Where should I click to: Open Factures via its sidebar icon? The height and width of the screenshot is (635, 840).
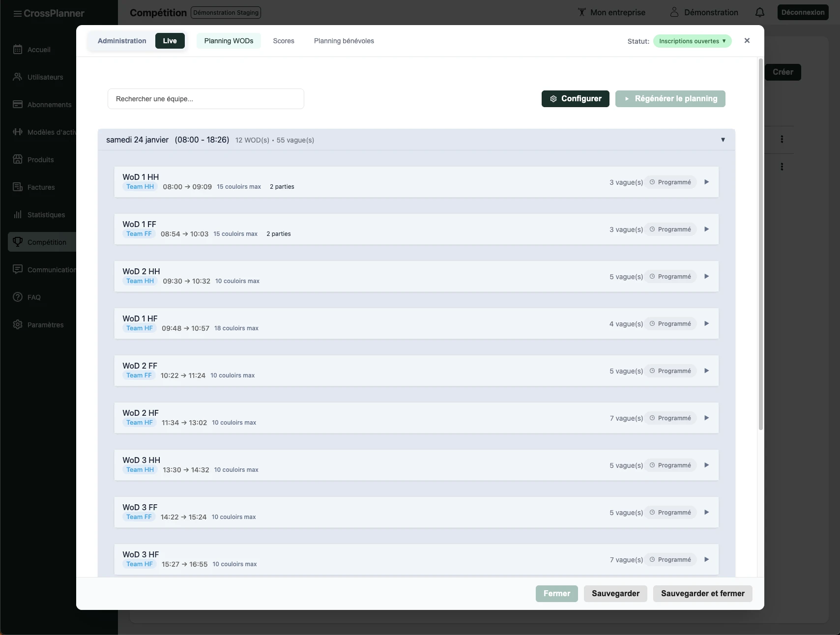click(18, 187)
